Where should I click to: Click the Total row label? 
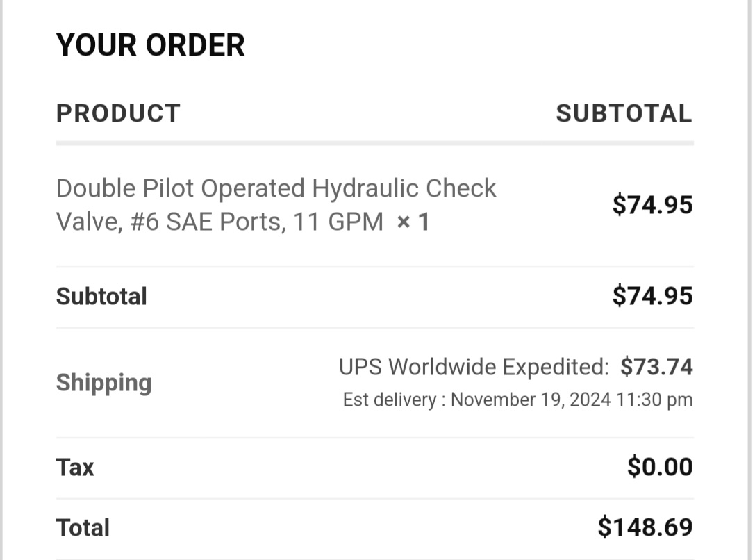83,528
